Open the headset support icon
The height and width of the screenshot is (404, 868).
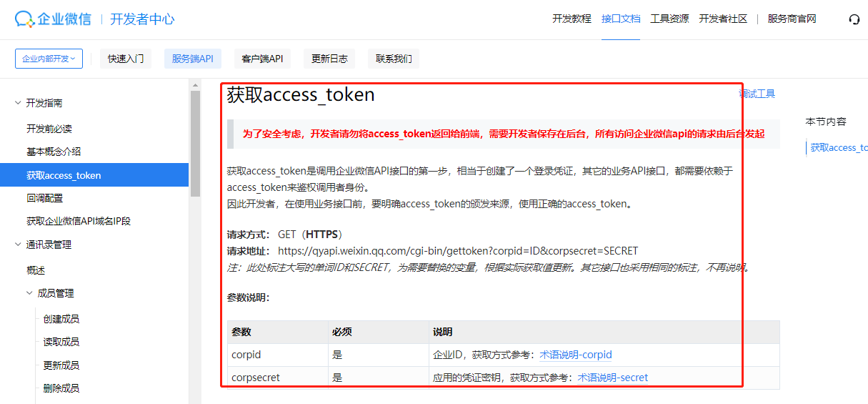[854, 19]
